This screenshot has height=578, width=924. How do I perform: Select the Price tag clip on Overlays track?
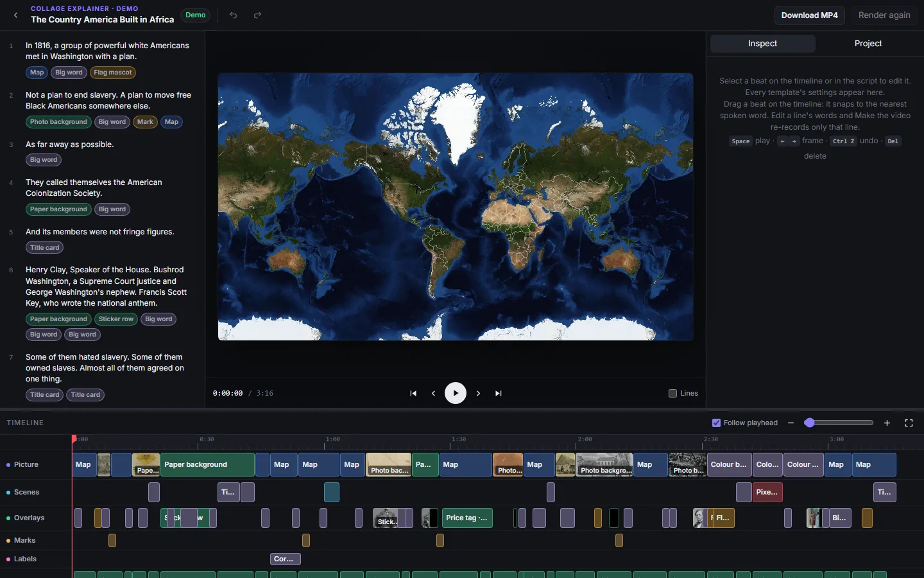pos(467,518)
